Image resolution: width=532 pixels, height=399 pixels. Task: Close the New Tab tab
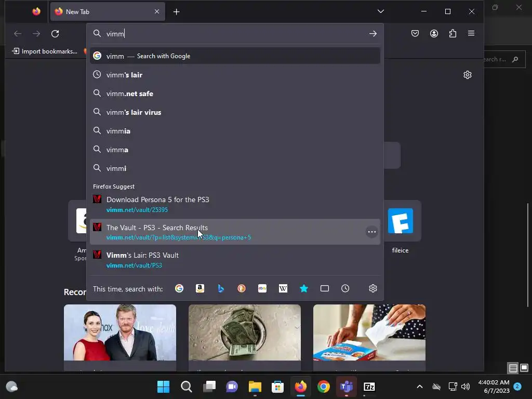(x=157, y=11)
